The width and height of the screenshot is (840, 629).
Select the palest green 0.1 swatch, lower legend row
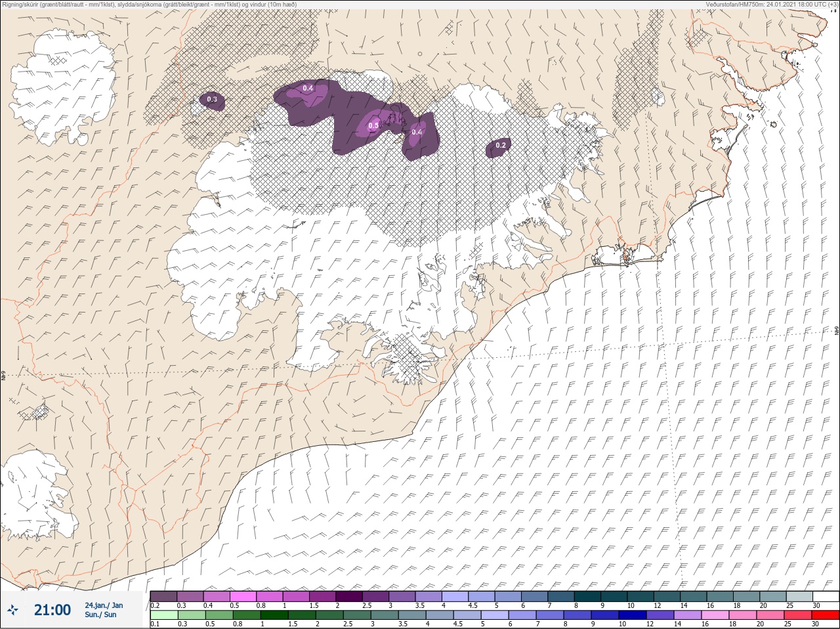pos(164,615)
